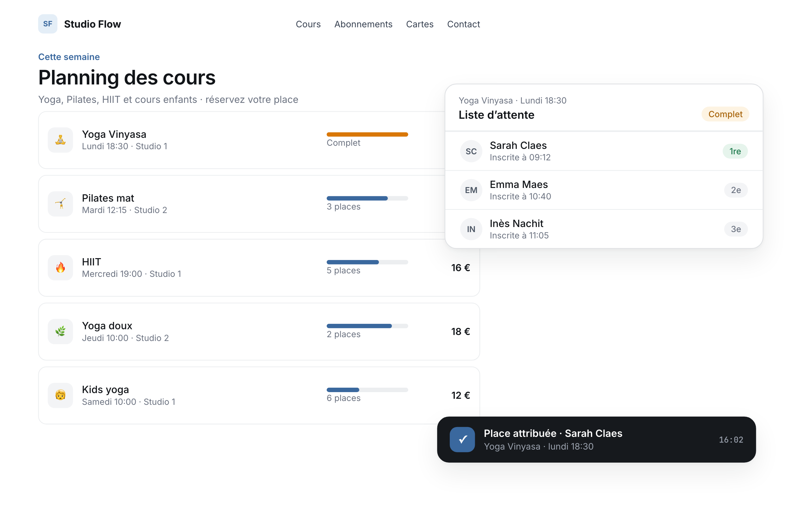Click the Yoga Vinyasa meditation icon

[60, 140]
